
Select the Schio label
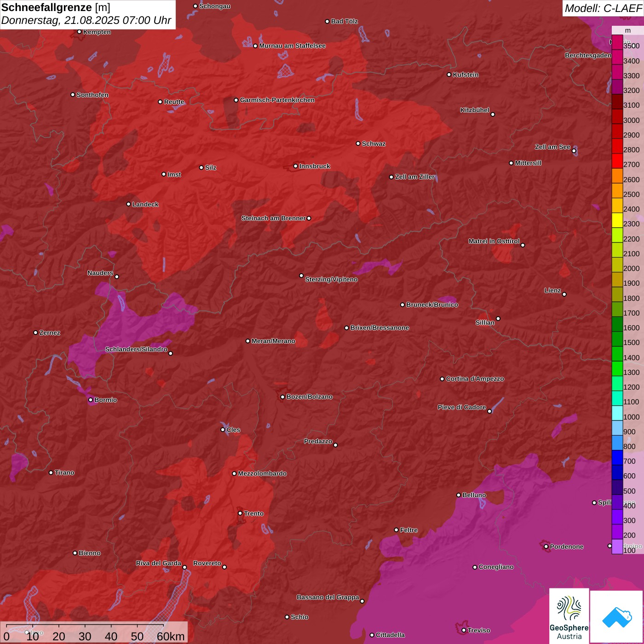pos(300,617)
